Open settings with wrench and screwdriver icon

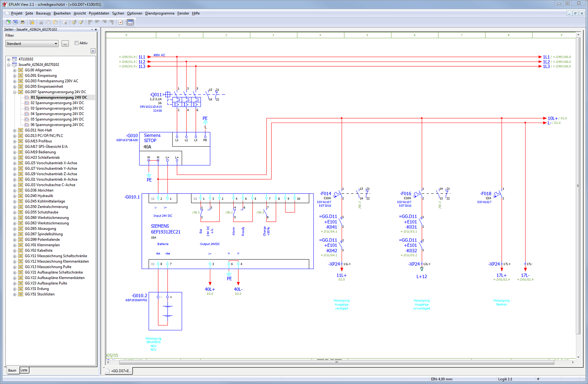point(32,22)
